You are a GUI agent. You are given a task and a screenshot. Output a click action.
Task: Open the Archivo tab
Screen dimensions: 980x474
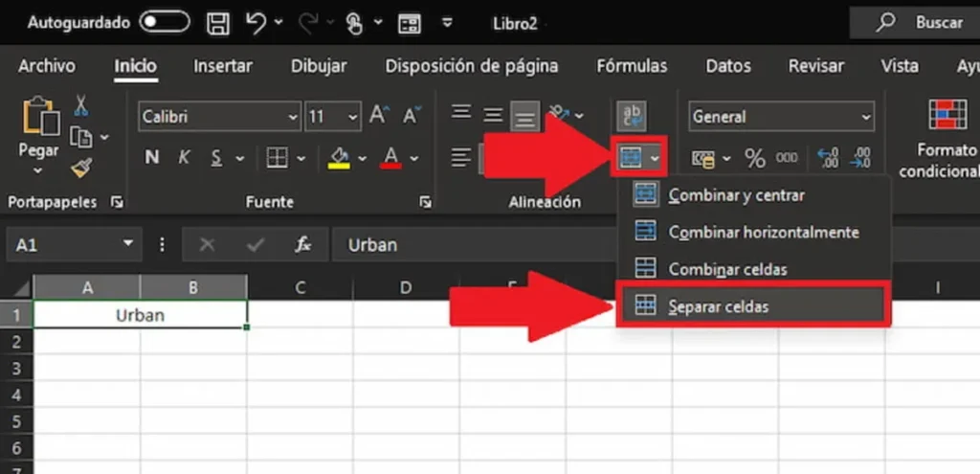click(47, 66)
